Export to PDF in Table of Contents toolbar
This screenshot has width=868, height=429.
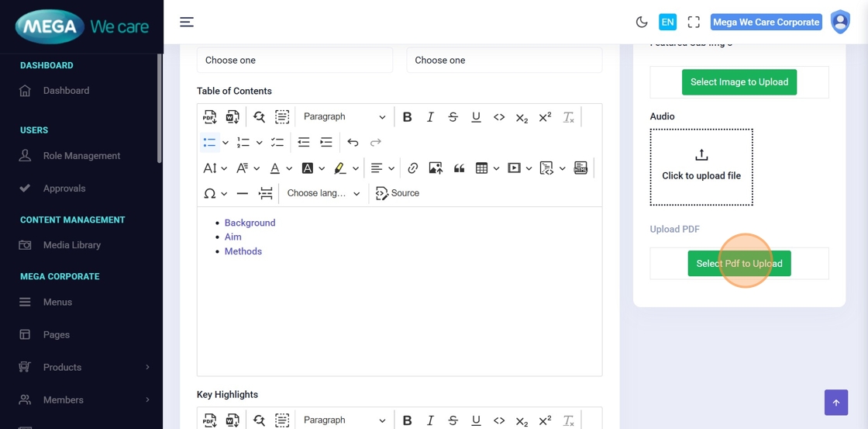210,117
